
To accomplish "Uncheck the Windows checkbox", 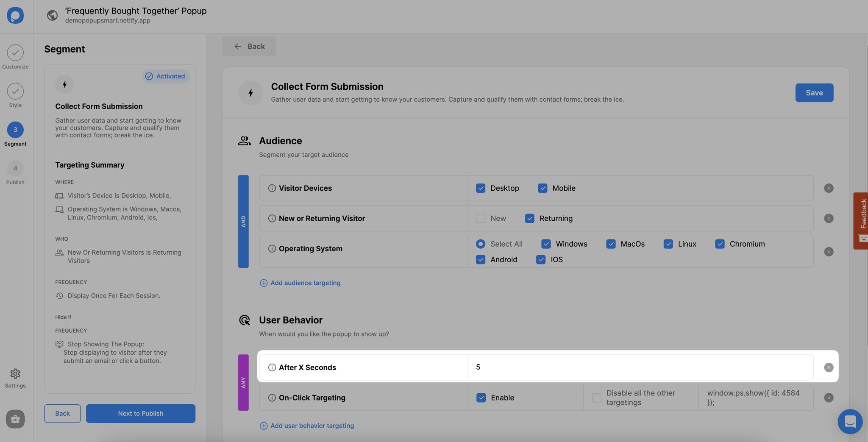I will tap(546, 244).
